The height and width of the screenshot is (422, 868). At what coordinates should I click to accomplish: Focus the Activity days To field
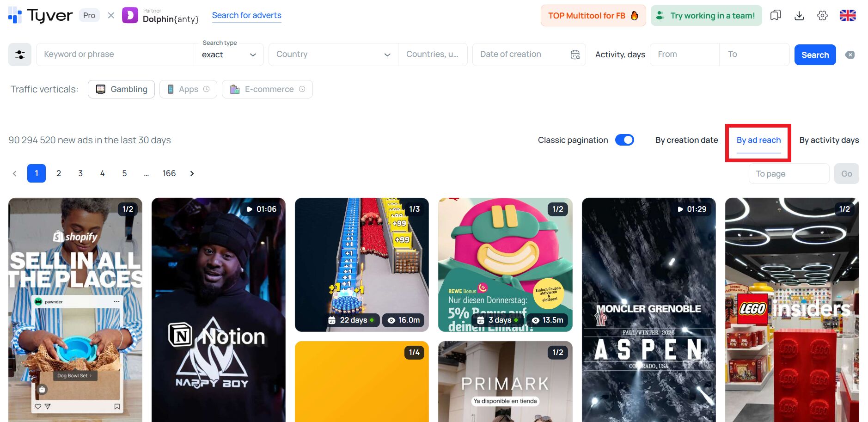pyautogui.click(x=754, y=55)
